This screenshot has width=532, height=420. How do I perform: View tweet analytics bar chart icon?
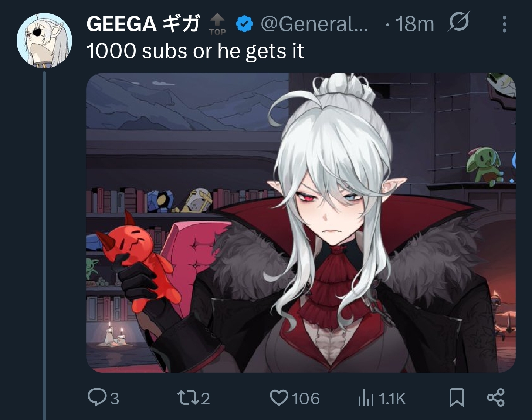click(x=366, y=399)
